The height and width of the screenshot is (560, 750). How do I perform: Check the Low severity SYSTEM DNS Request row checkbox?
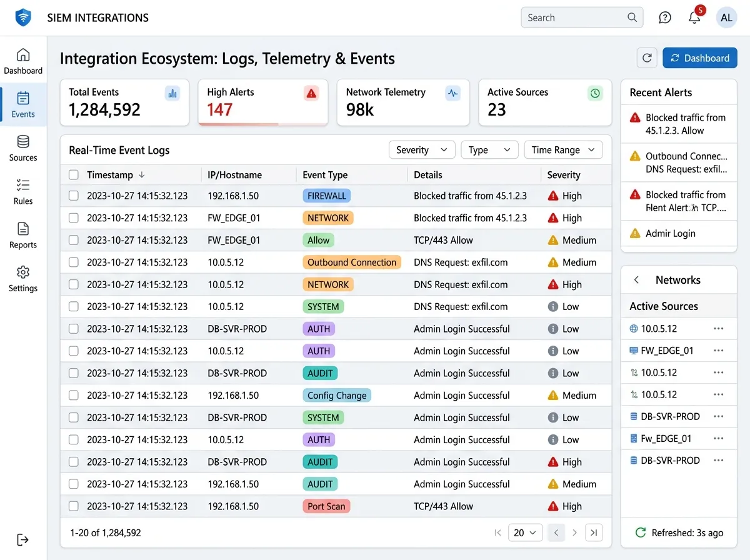[x=74, y=307]
